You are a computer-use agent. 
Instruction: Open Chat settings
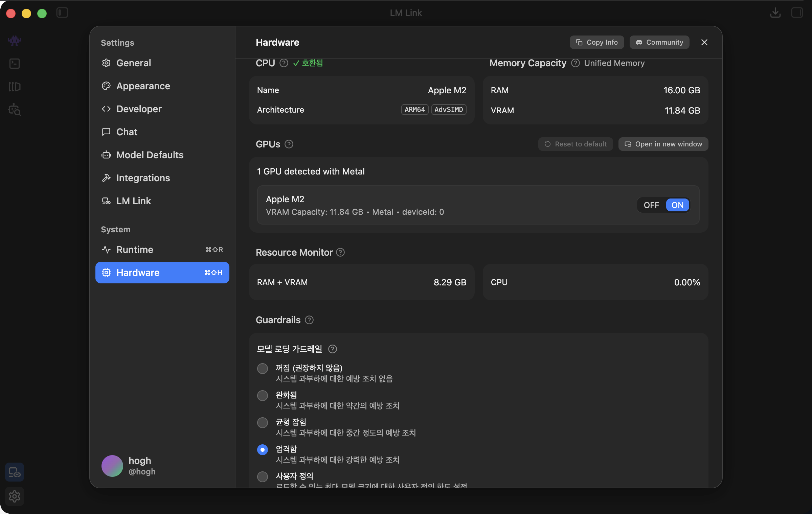click(x=162, y=132)
